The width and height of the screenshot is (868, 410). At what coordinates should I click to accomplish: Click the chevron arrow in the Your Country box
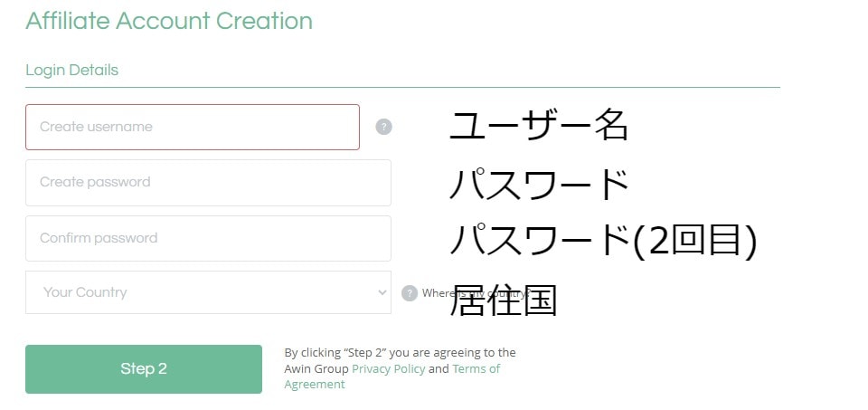(382, 292)
